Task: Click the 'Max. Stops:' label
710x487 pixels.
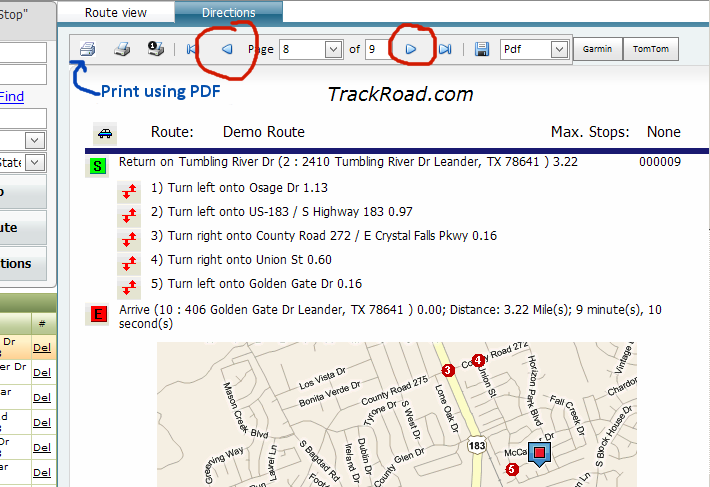Action: 590,132
